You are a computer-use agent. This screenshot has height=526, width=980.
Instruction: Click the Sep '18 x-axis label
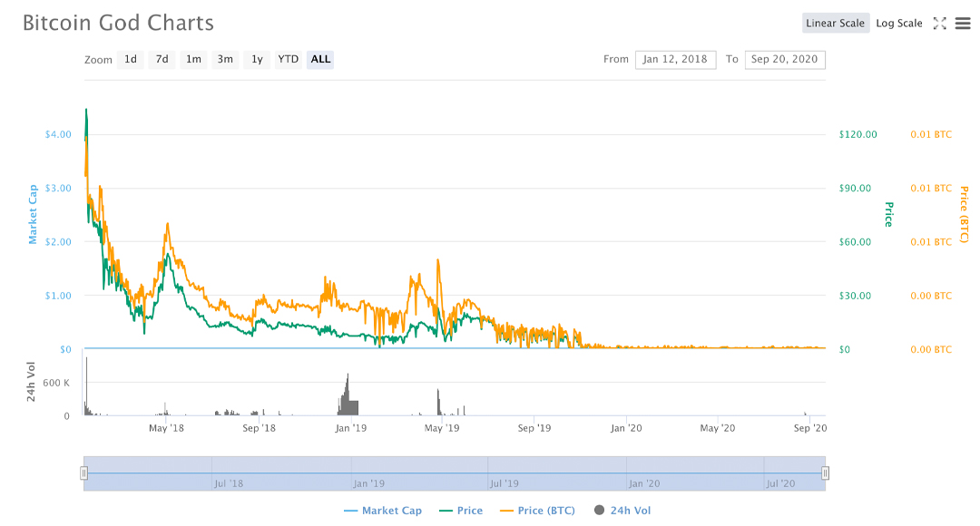pyautogui.click(x=259, y=428)
